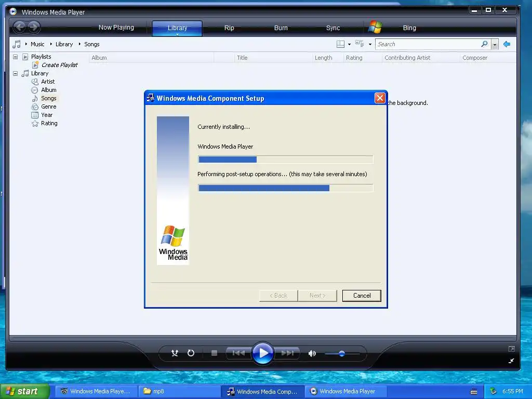Click Music in the breadcrumb path
The height and width of the screenshot is (399, 532).
point(37,44)
